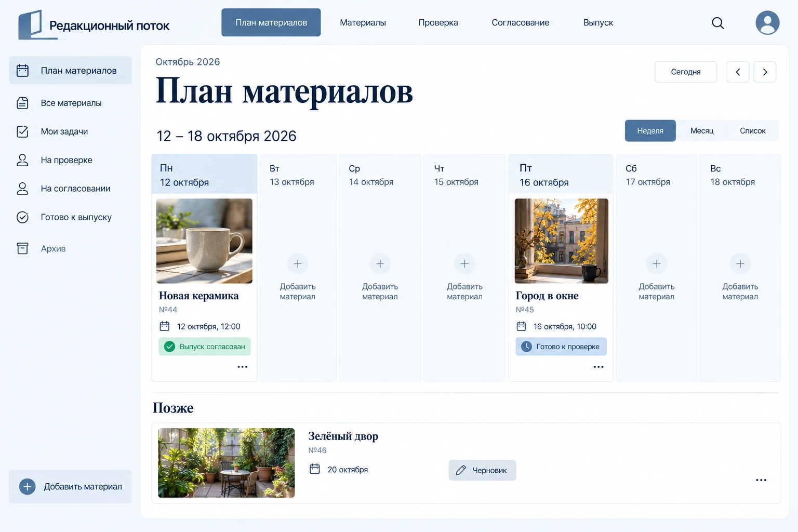Open the more-options menu on Город в окне card
This screenshot has height=532, width=798.
click(x=598, y=367)
